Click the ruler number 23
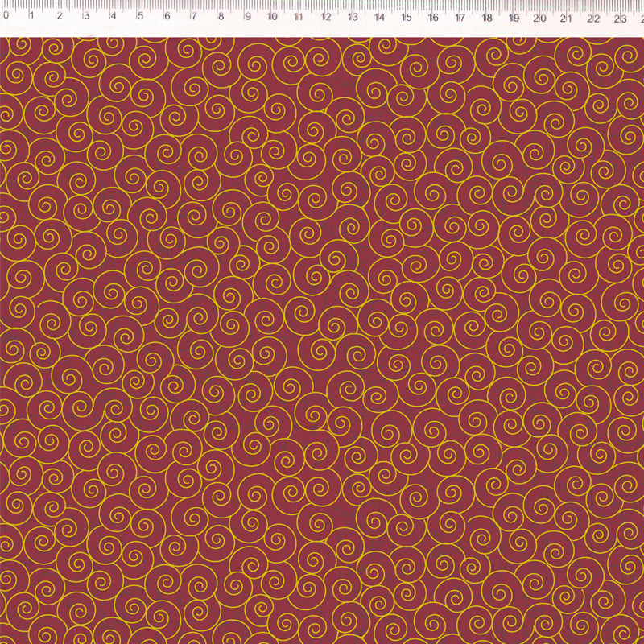Viewport: 644px width, 644px height. 620,19
